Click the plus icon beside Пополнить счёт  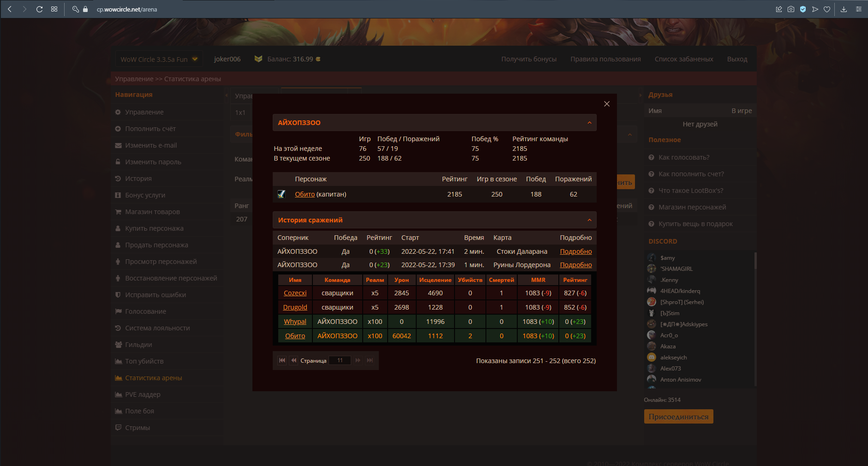pyautogui.click(x=118, y=129)
